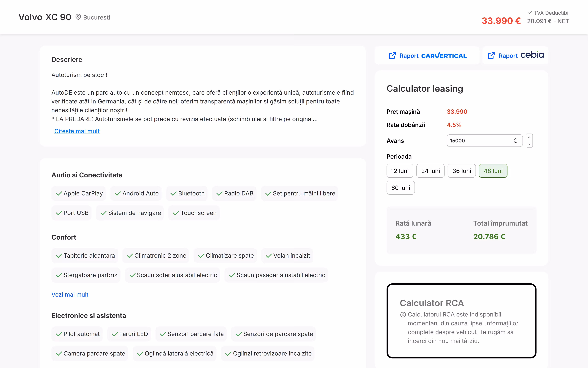Click the external link icon for Cebia report
Viewport: 588px width, 368px height.
491,56
